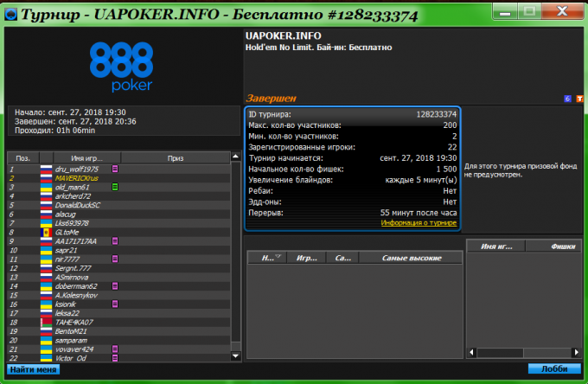The height and width of the screenshot is (384, 588).
Task: Click the Ukrainian flag beside Lks693978
Action: point(46,223)
